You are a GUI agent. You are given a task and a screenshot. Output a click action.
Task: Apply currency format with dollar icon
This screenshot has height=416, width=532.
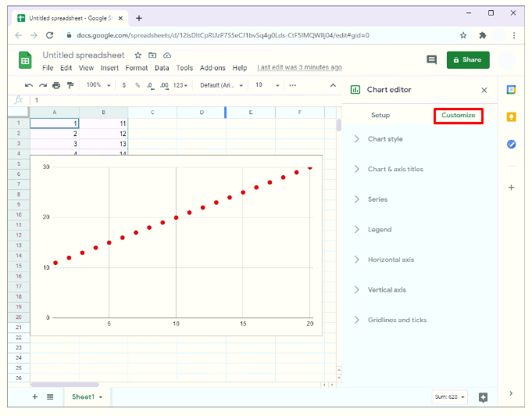coord(124,85)
